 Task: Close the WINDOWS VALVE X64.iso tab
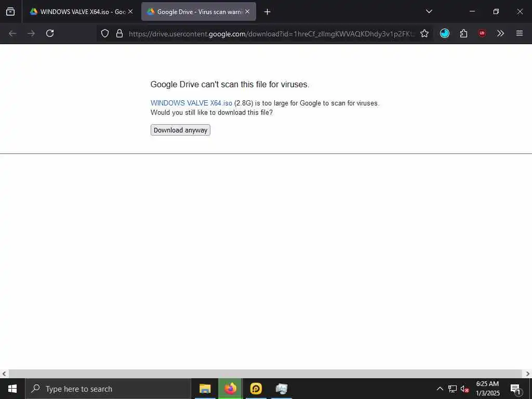[130, 11]
